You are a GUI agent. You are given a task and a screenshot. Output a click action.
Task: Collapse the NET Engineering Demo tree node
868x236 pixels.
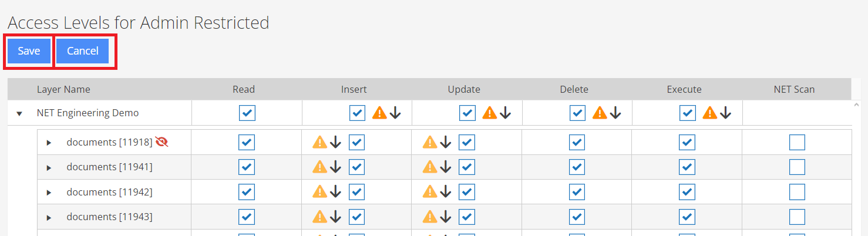(x=19, y=113)
